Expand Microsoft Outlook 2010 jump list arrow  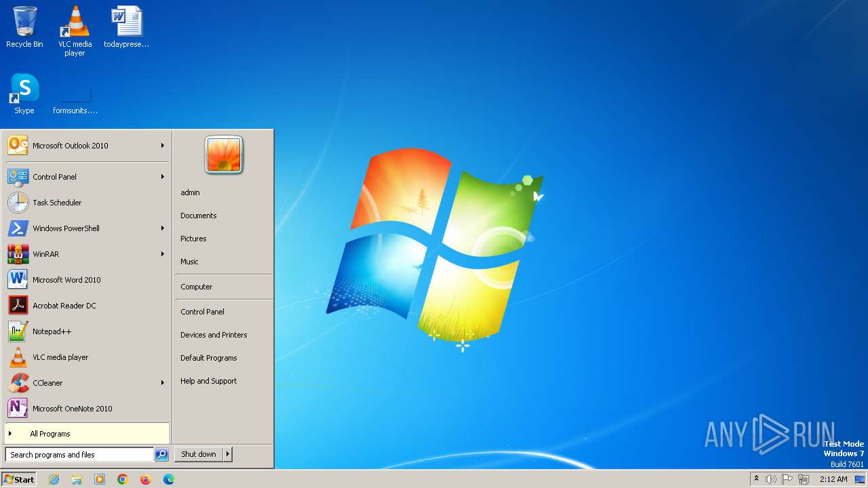click(x=163, y=146)
